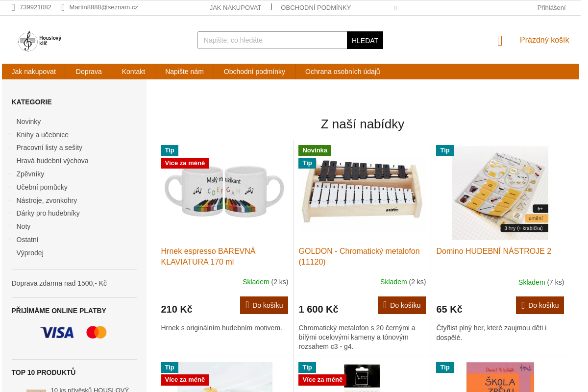Click the Mastercard payment logo
Screen dimensions: 588x392
point(97,332)
